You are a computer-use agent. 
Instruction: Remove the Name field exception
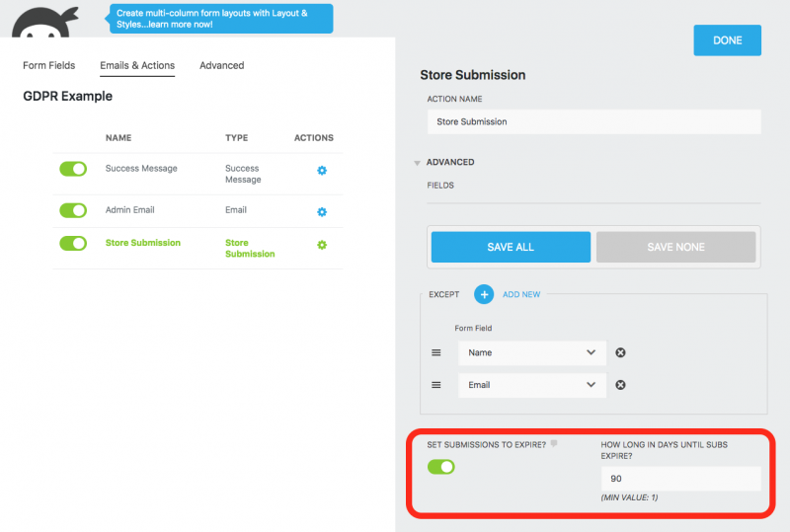pyautogui.click(x=620, y=352)
